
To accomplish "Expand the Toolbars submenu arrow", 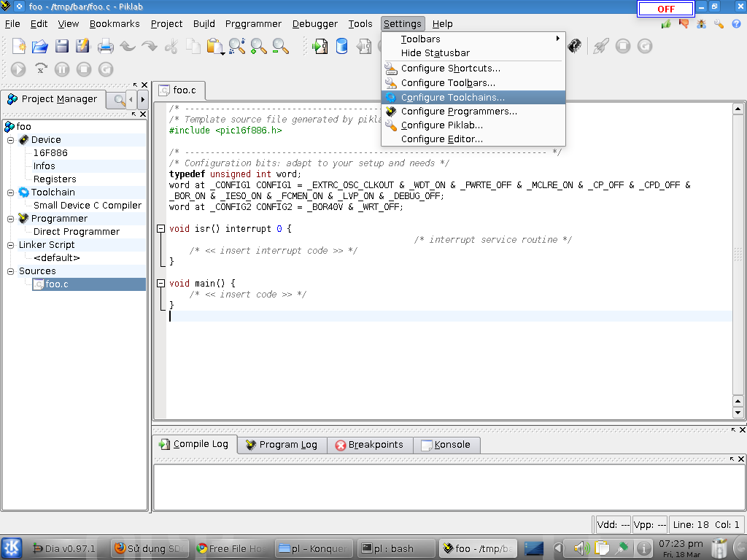I will tap(558, 39).
